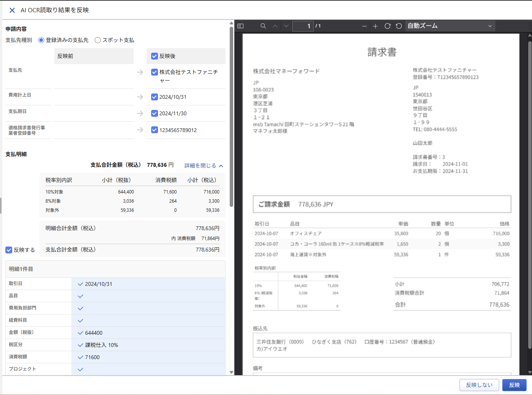Go to next PDF page
532x395 pixels.
[286, 26]
